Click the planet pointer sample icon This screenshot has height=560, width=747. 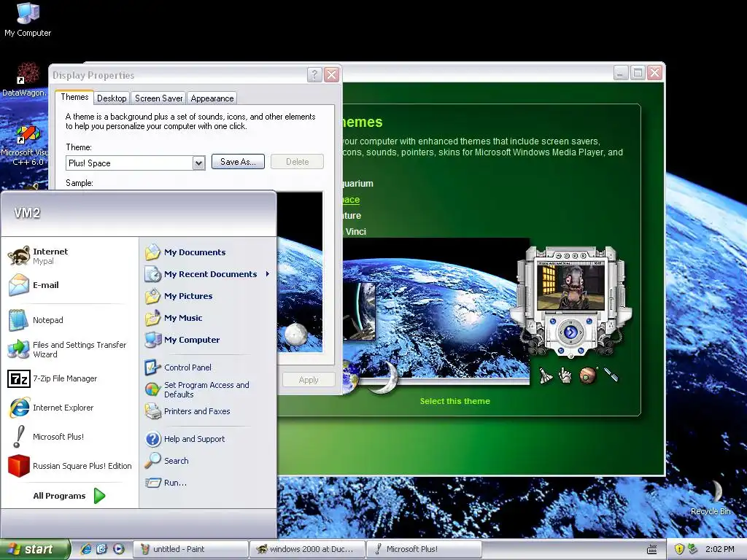click(588, 376)
